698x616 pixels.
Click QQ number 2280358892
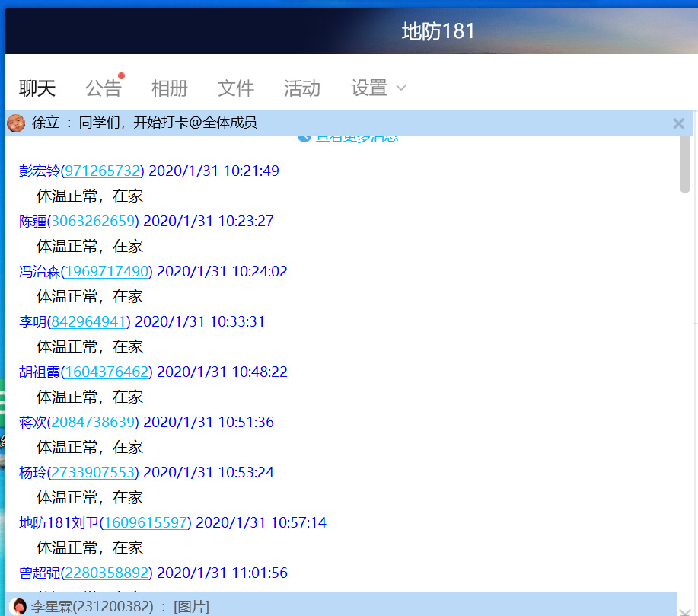tap(107, 573)
